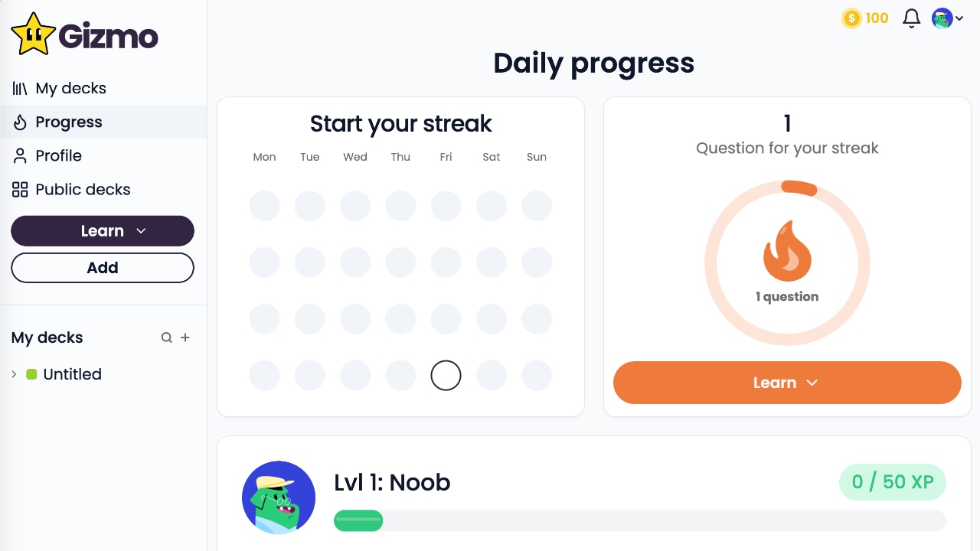This screenshot has width=980, height=551.
Task: Open the dark Learn dropdown in sidebar
Action: 103,231
